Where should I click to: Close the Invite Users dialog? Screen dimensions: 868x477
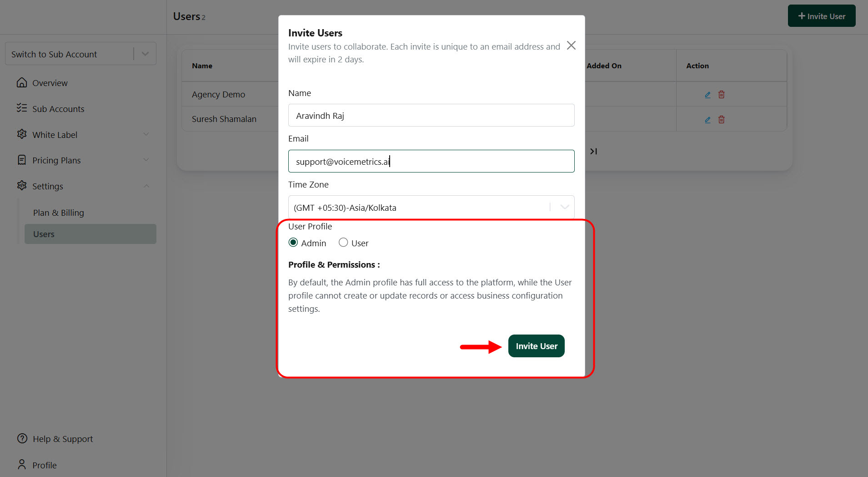point(571,46)
